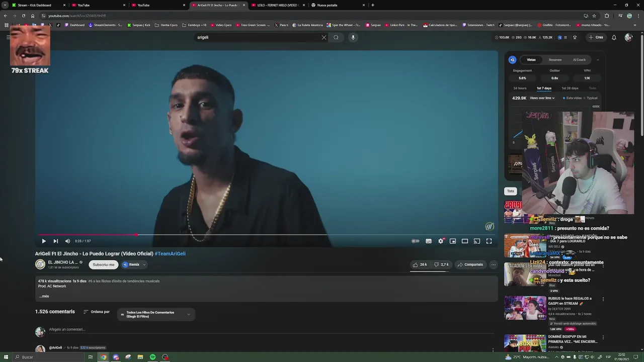
Task: Select the 1st 7 days range
Action: click(x=544, y=88)
